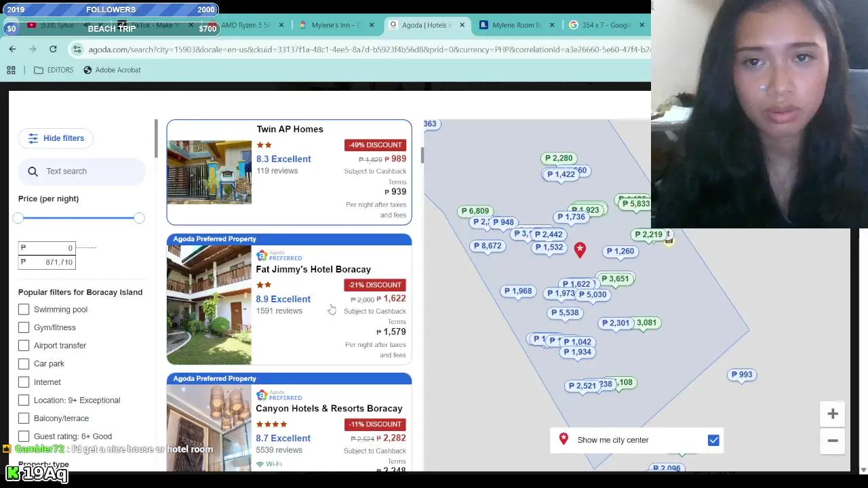Select the ₱ 1,968 map price marker
This screenshot has height=488, width=868.
coord(518,291)
